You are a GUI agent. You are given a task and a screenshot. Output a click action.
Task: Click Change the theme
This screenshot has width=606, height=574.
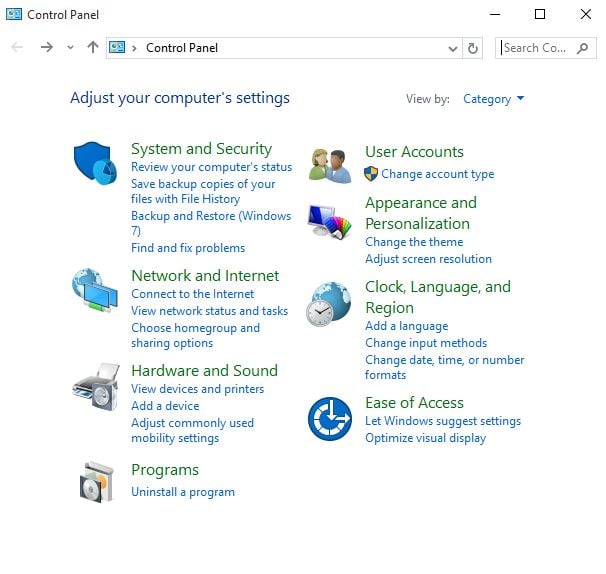(x=414, y=242)
